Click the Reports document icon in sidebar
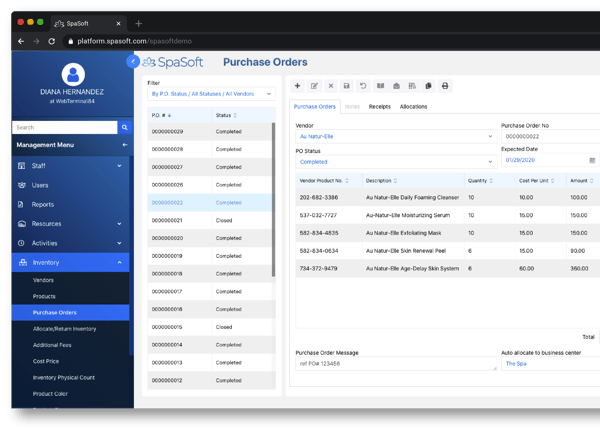The image size is (600, 433). [x=21, y=204]
